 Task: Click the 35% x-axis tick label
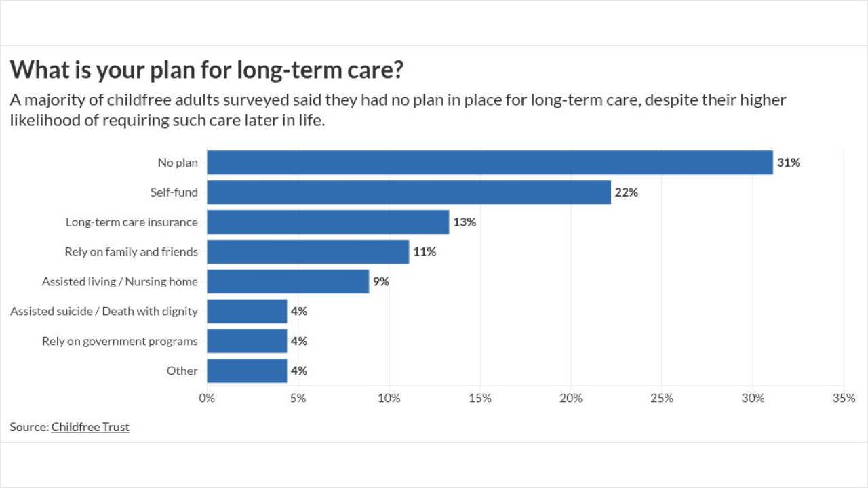pos(844,399)
